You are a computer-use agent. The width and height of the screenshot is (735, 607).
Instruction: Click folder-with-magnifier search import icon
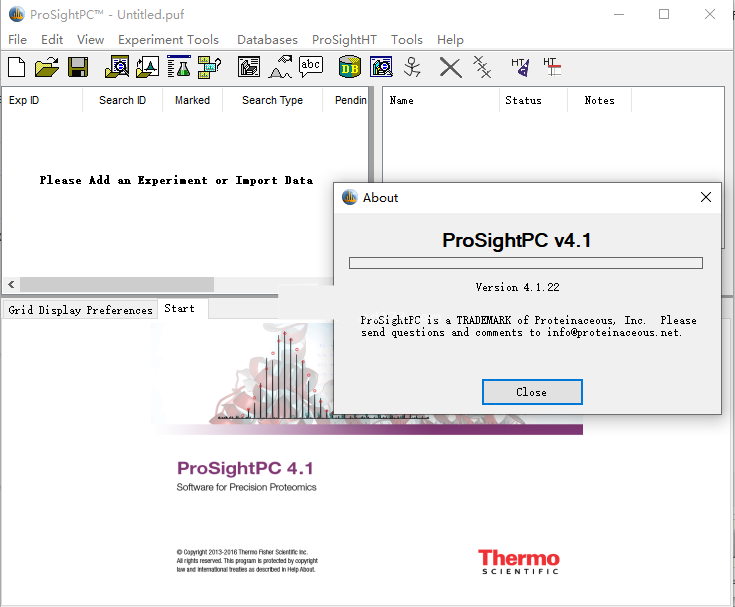(x=117, y=67)
